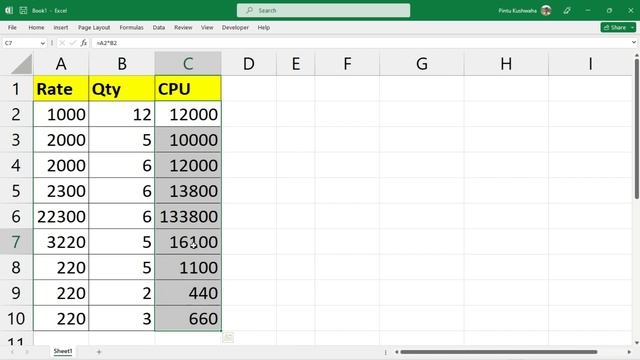Switch to the Home tab
This screenshot has width=640, height=360.
coord(36,27)
